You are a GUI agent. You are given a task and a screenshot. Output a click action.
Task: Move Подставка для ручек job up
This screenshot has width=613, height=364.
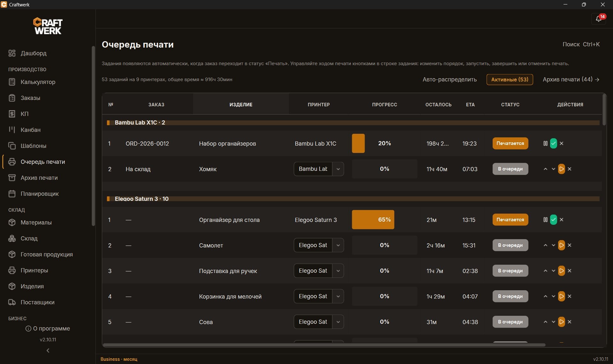(545, 271)
